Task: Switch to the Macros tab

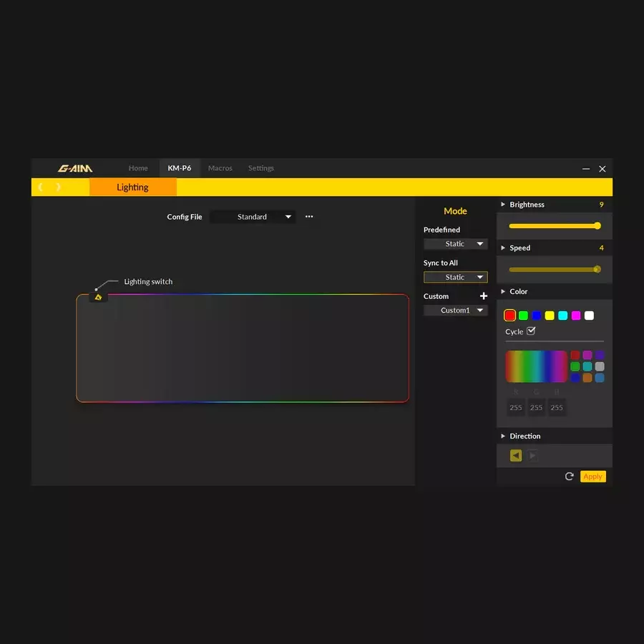Action: coord(220,168)
